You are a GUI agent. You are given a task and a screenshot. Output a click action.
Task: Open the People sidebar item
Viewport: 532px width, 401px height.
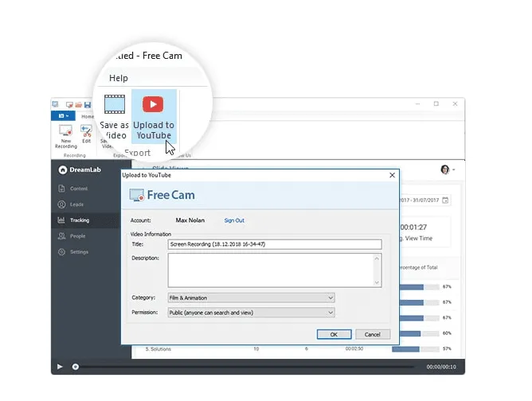[72, 236]
